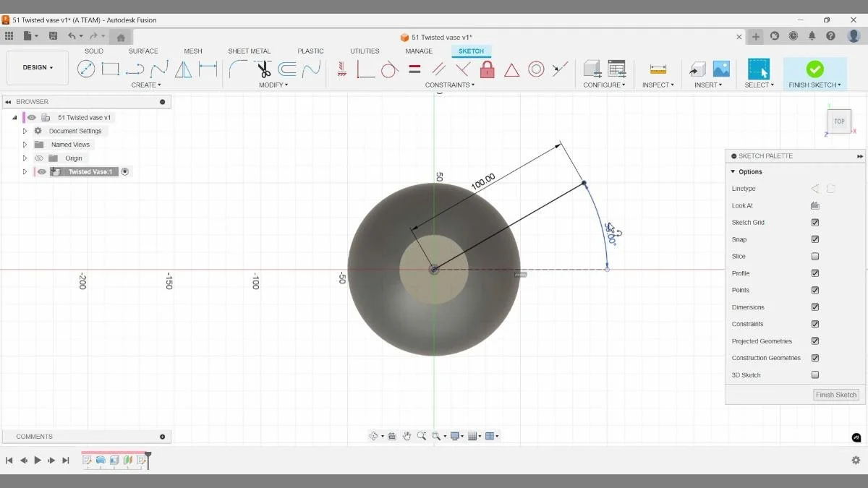This screenshot has width=868, height=488.
Task: Apply the Equal constraint
Action: pos(413,69)
